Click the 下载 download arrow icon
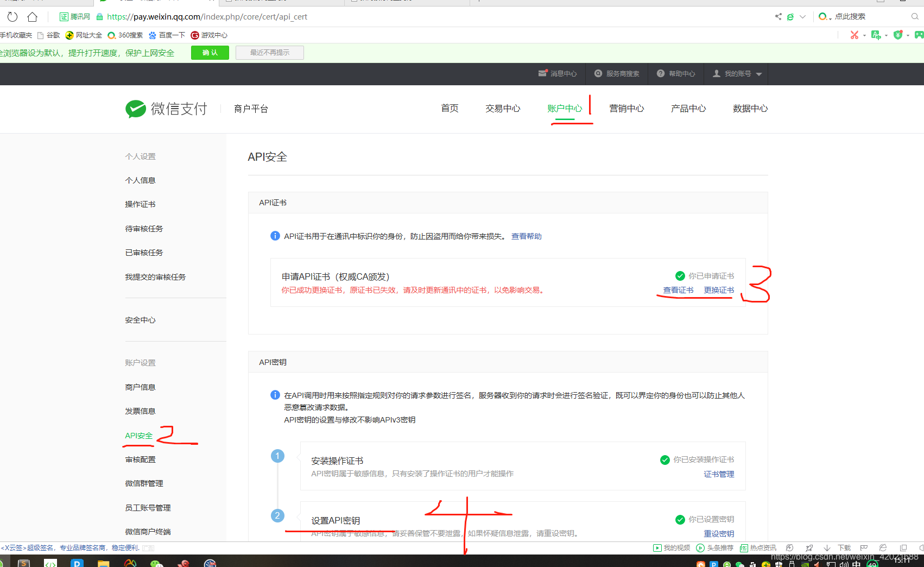 click(827, 547)
